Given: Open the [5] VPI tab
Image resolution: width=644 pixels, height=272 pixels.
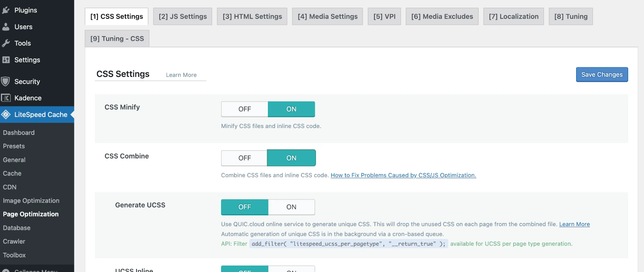Looking at the screenshot, I should 384,16.
